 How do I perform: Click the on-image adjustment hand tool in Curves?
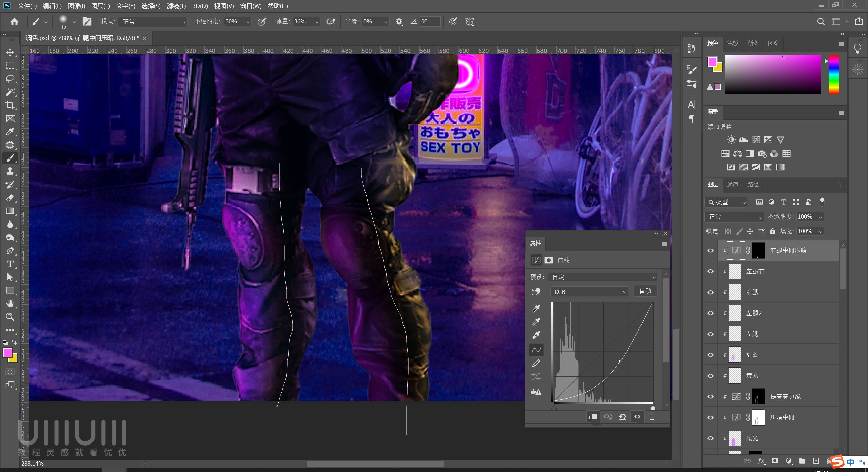point(536,291)
